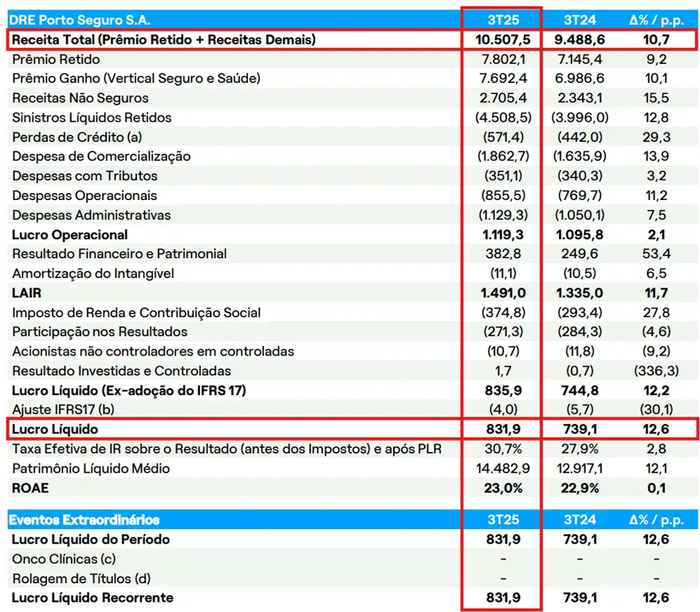Click the 'DRE Porto Seguro S.A.' table header

(81, 20)
